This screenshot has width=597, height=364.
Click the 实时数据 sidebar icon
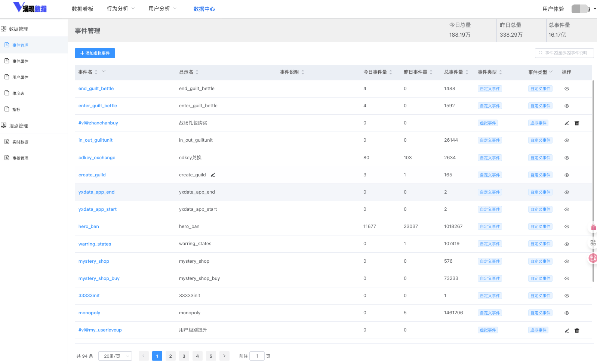point(7,142)
